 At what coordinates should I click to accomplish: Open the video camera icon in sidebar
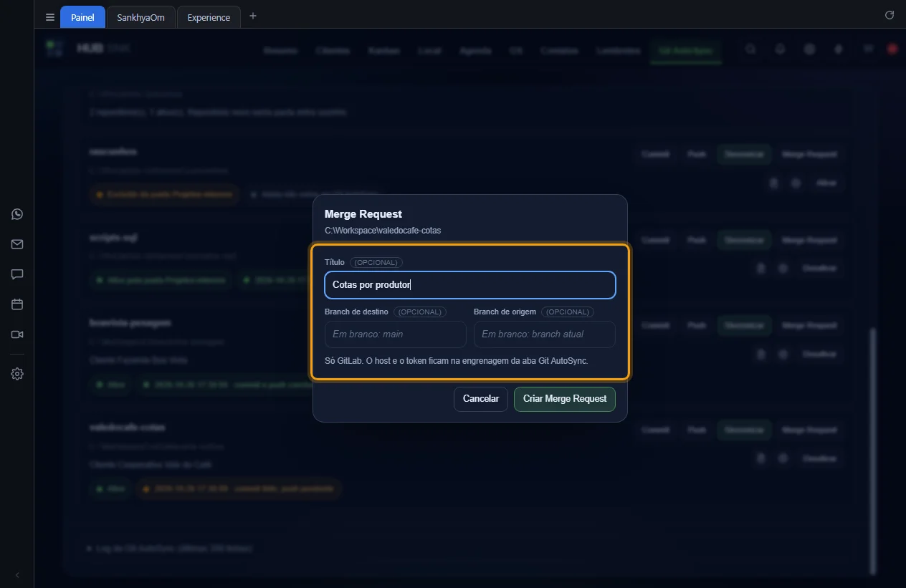pyautogui.click(x=17, y=334)
